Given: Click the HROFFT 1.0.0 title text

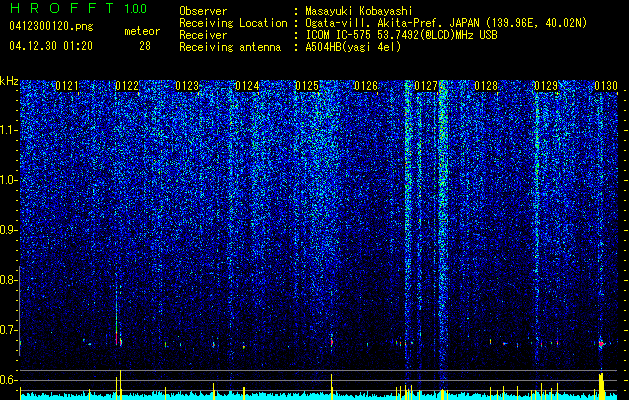Looking at the screenshot, I should pyautogui.click(x=78, y=8).
